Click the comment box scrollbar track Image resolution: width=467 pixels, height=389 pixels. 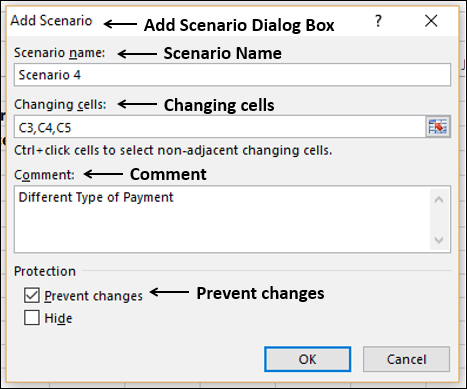[x=439, y=220]
